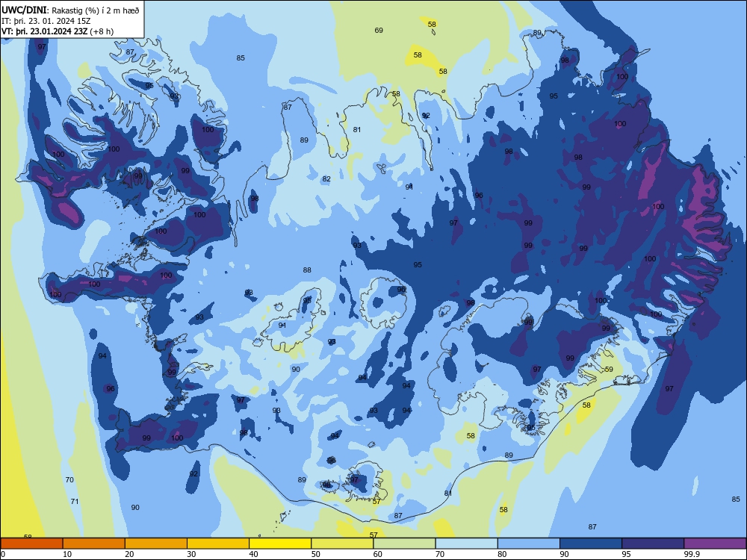Click the legend tick label '0'
747x560 pixels.
(3, 554)
